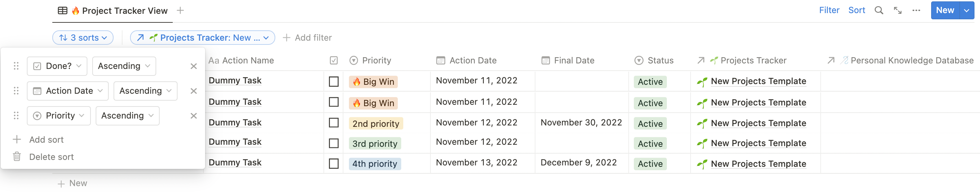Expand the 3 sorts pill
Image resolution: width=980 pixels, height=193 pixels.
tap(83, 38)
